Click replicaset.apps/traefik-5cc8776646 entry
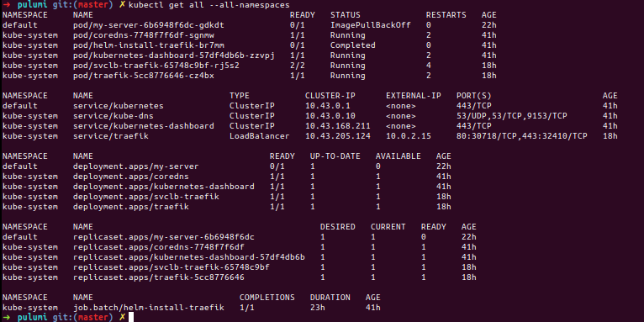 159,277
